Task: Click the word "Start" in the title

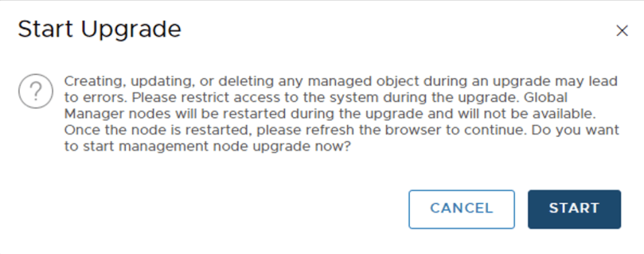Action: [x=42, y=30]
